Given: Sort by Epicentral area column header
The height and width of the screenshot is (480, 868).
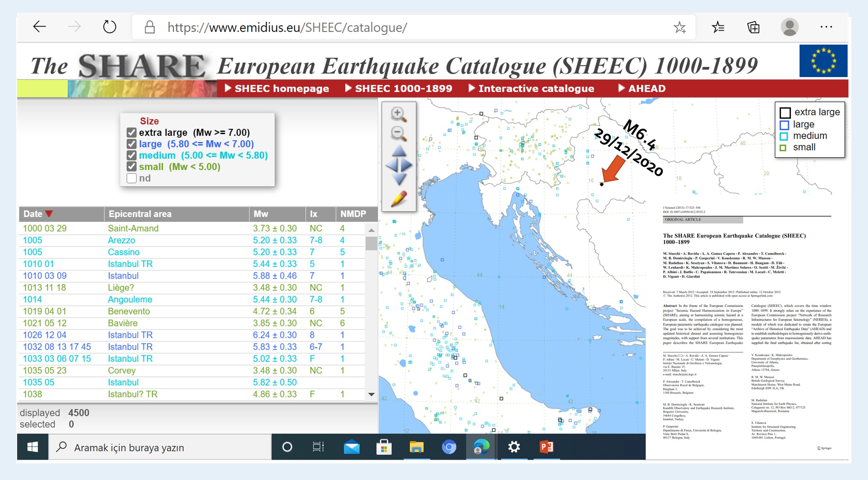Looking at the screenshot, I should [176, 214].
